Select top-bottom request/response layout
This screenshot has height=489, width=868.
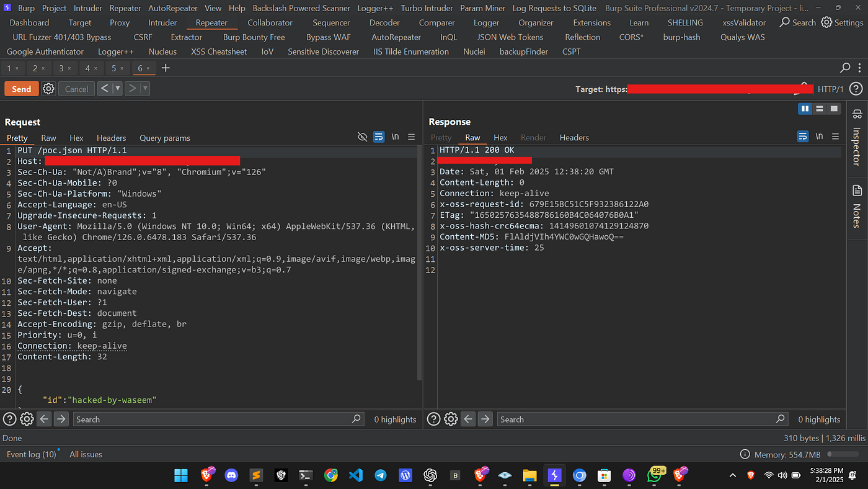(820, 109)
